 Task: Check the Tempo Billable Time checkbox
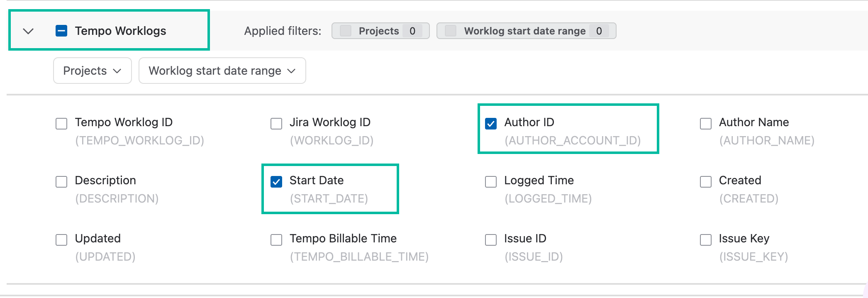pyautogui.click(x=276, y=240)
